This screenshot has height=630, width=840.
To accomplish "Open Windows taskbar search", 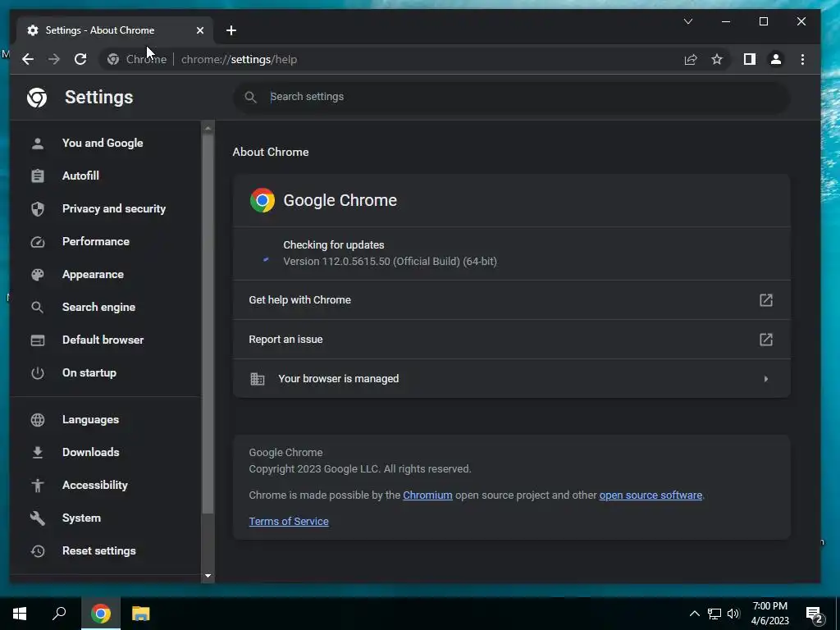I will tap(59, 614).
